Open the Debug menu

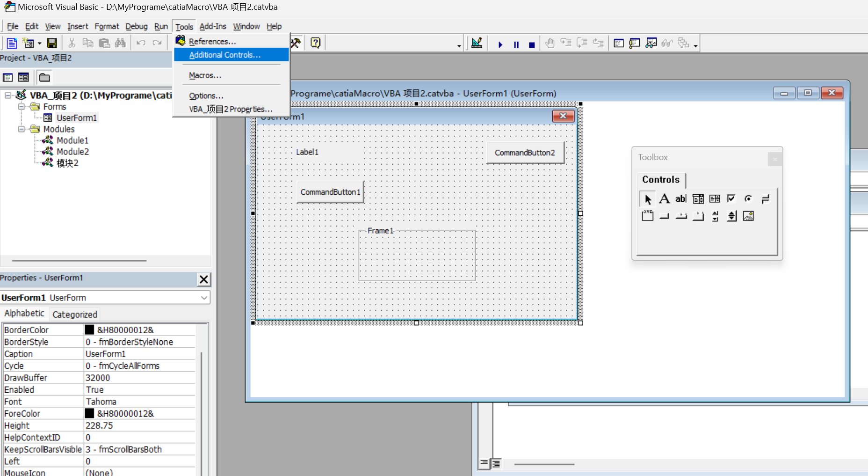coord(137,26)
